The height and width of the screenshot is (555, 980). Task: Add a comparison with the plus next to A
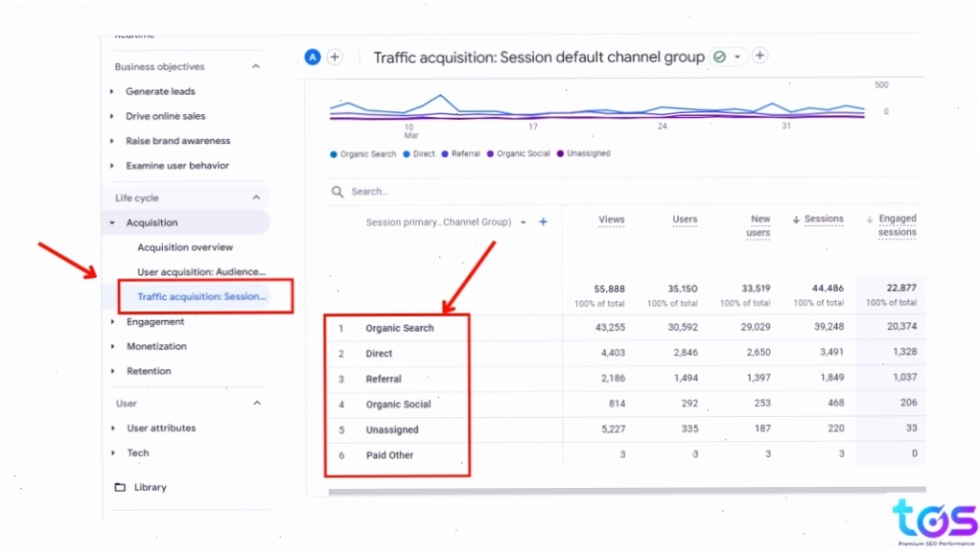coord(335,57)
